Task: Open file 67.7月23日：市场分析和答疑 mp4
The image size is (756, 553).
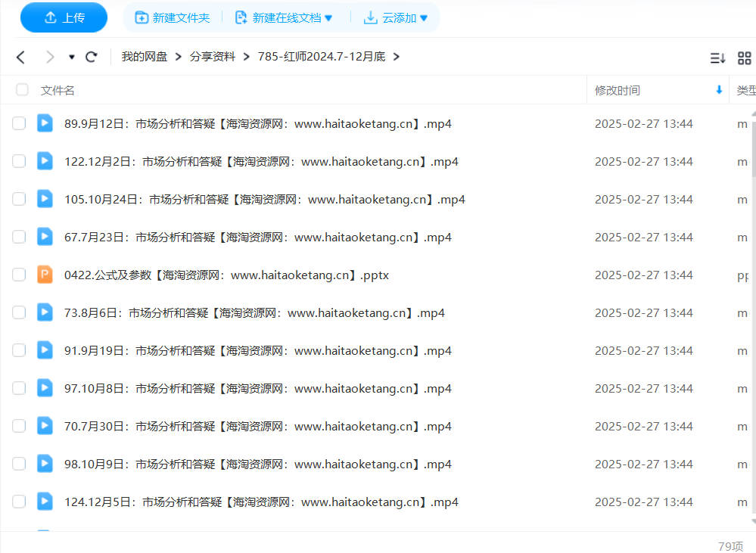Action: tap(258, 238)
